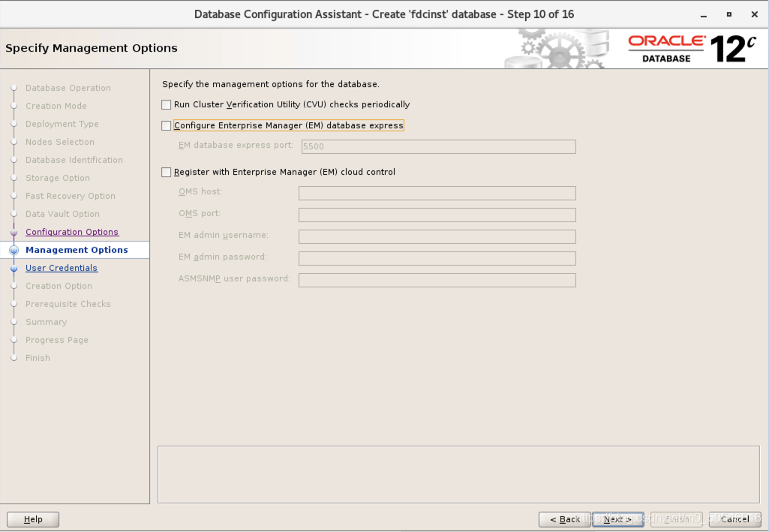The width and height of the screenshot is (769, 532).
Task: Jump to User Credentials step
Action: point(62,268)
